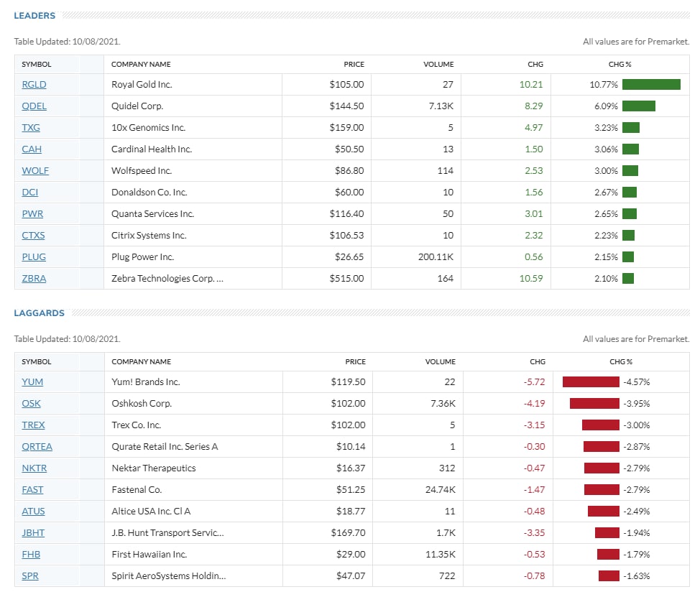
Task: Click the Nektar Therapeutics company name
Action: click(x=154, y=468)
